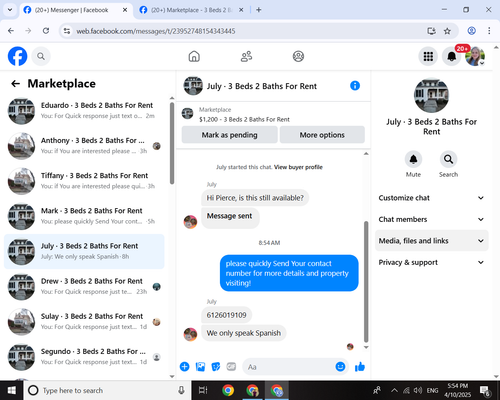The width and height of the screenshot is (500, 400).
Task: Open conversation information icon
Action: [x=355, y=86]
